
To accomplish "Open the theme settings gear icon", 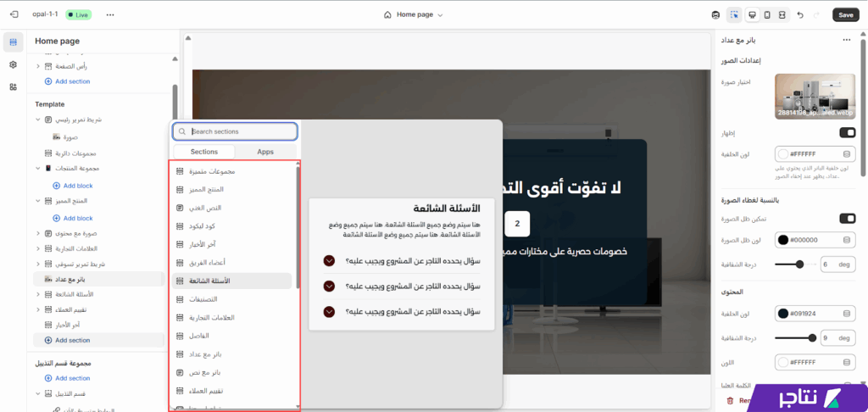I will (x=14, y=64).
